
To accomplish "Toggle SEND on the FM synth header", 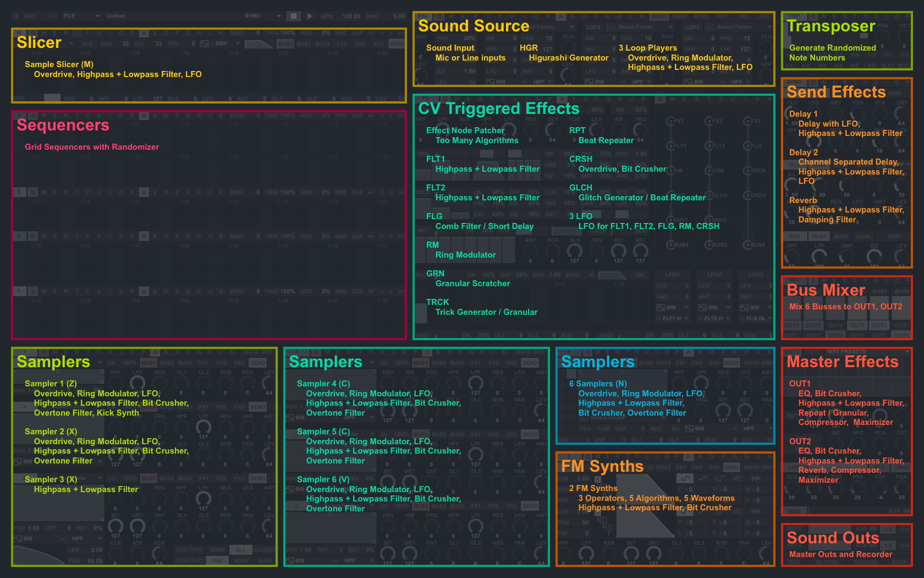I will tap(732, 467).
